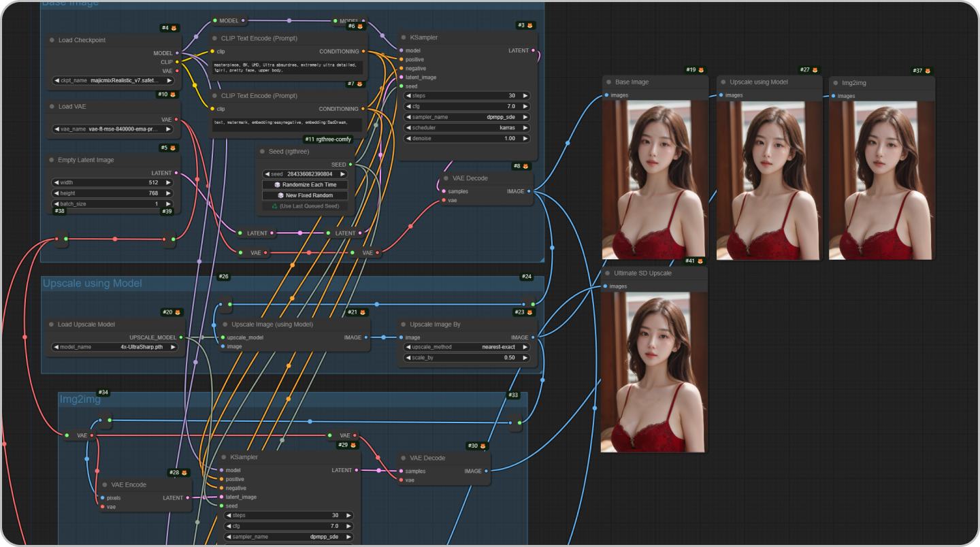This screenshot has height=547, width=980.
Task: Select the Base Image preview thumbnail
Action: pos(655,180)
